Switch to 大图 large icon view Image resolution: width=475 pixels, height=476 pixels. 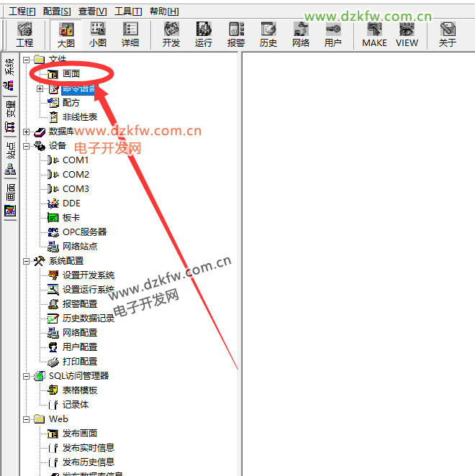pyautogui.click(x=66, y=34)
